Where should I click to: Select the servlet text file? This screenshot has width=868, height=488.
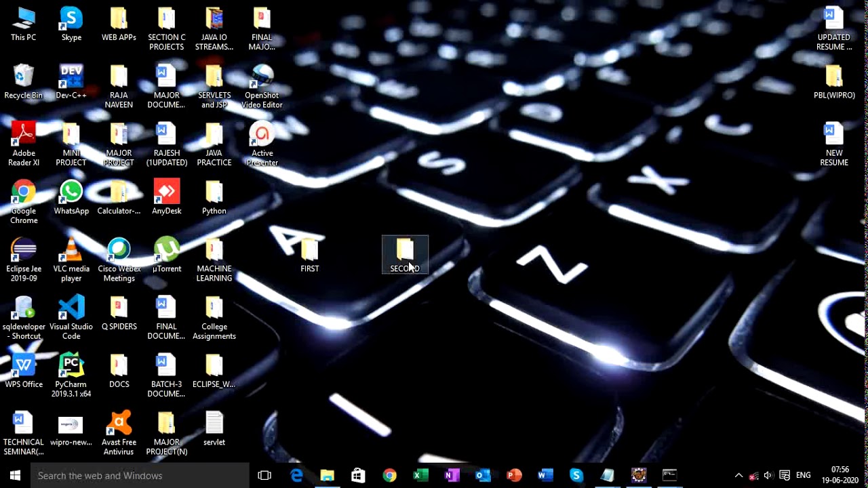point(214,428)
